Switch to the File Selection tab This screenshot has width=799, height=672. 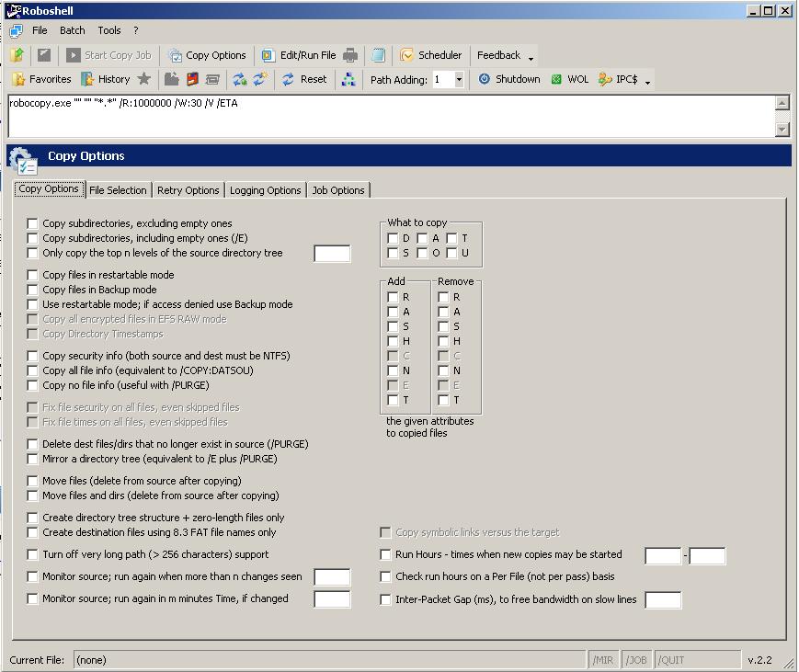click(118, 190)
